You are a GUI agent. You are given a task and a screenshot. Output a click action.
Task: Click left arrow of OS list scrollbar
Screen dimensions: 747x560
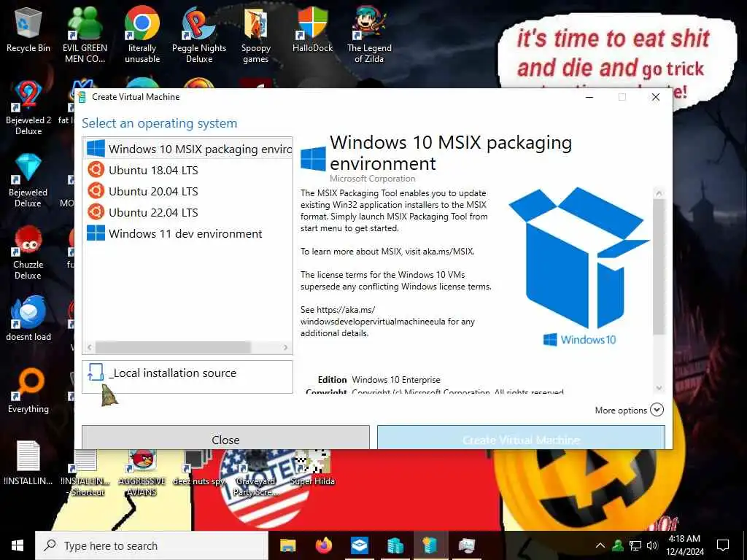click(89, 348)
